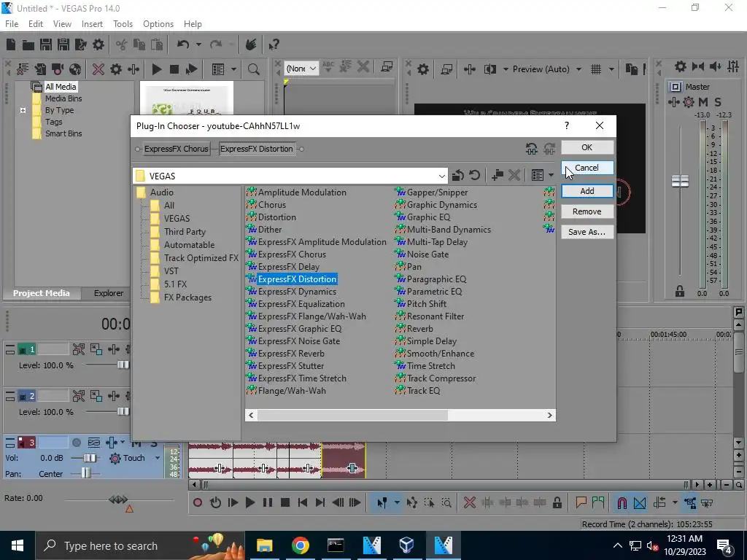Viewport: 747px width, 560px height.
Task: Click the New project icon in main toolbar
Action: (11, 44)
